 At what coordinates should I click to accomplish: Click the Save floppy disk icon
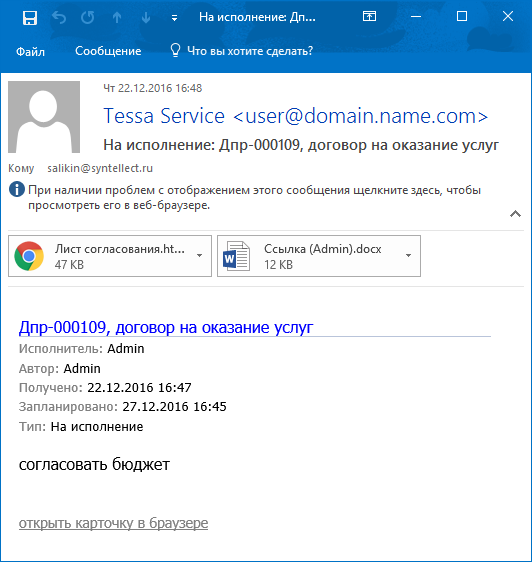click(x=30, y=18)
